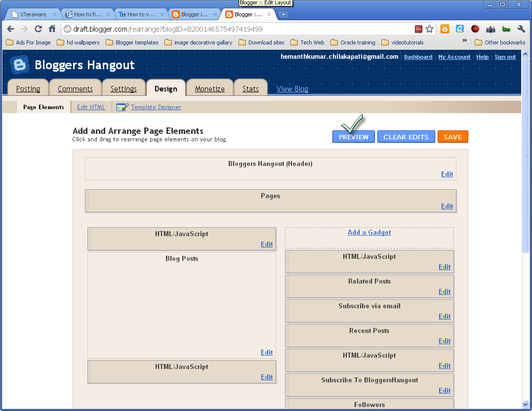The height and width of the screenshot is (411, 532).
Task: Click the camera screenshot extension icon
Action: 491,29
